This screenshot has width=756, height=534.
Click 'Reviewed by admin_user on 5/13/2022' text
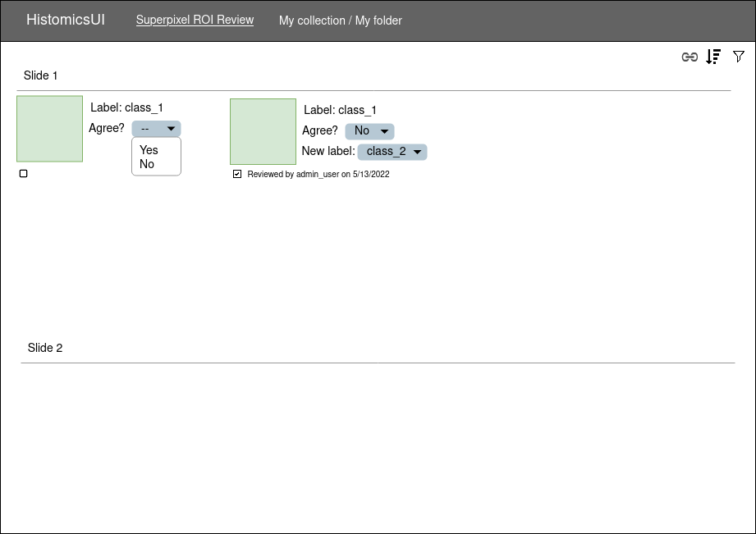318,174
